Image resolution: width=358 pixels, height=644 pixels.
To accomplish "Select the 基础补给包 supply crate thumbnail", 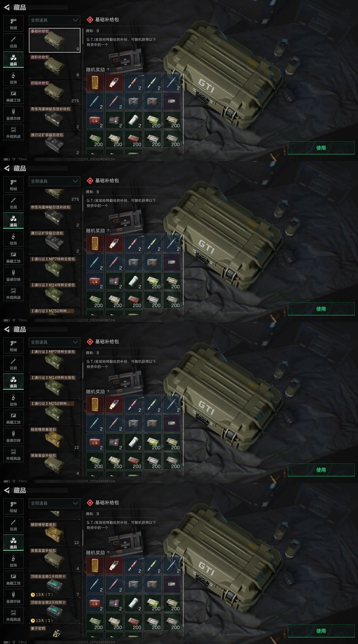I will click(55, 40).
